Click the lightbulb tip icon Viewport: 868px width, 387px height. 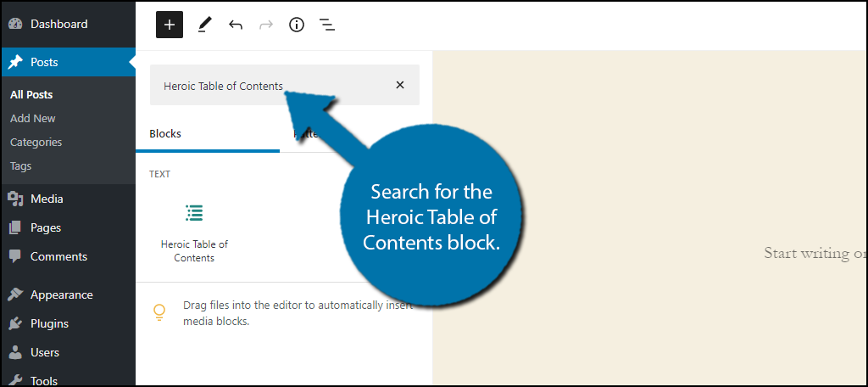pos(159,312)
